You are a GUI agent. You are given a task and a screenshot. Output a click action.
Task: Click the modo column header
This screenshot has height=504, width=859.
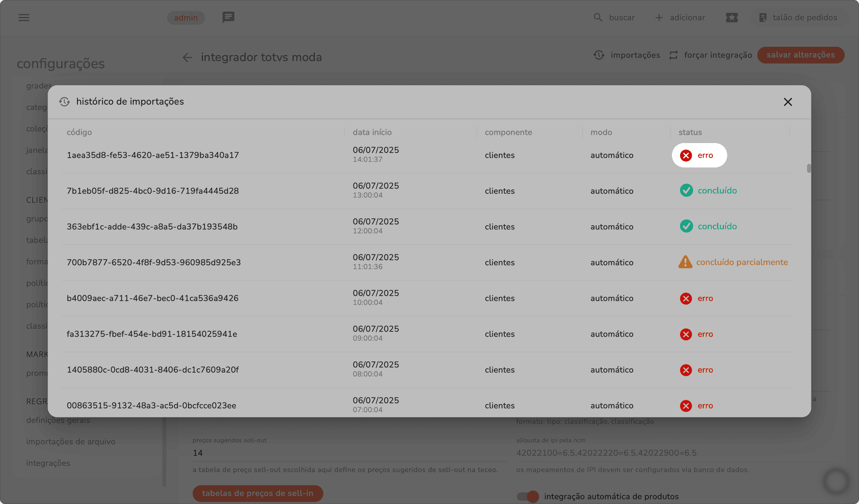coord(601,132)
